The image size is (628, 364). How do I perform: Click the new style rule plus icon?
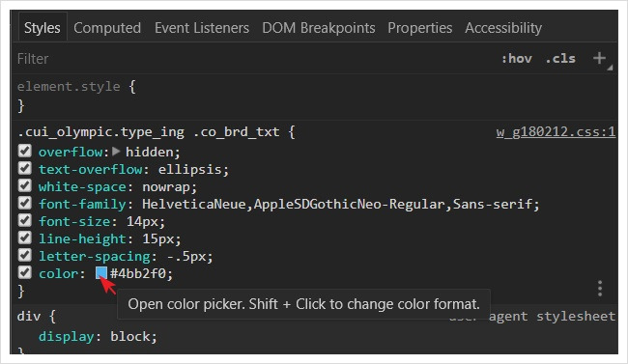[x=600, y=59]
